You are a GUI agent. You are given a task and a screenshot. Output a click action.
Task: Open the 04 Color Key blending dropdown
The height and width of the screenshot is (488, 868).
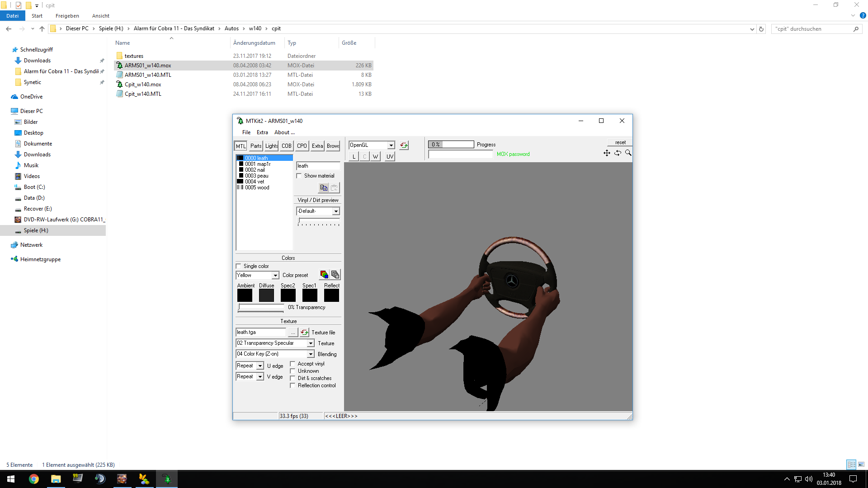tap(311, 354)
